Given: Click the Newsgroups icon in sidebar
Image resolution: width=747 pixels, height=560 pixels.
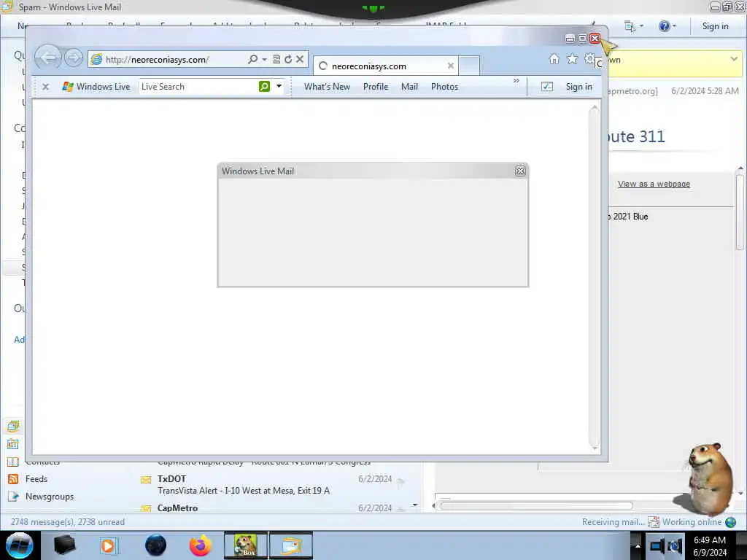Looking at the screenshot, I should click(x=13, y=496).
